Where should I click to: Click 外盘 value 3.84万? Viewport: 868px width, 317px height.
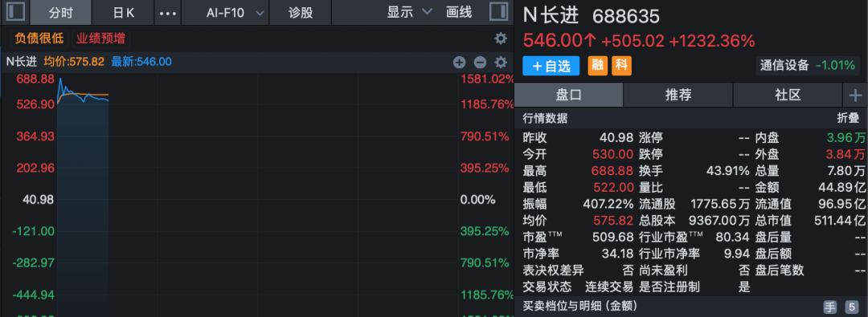[x=845, y=154]
